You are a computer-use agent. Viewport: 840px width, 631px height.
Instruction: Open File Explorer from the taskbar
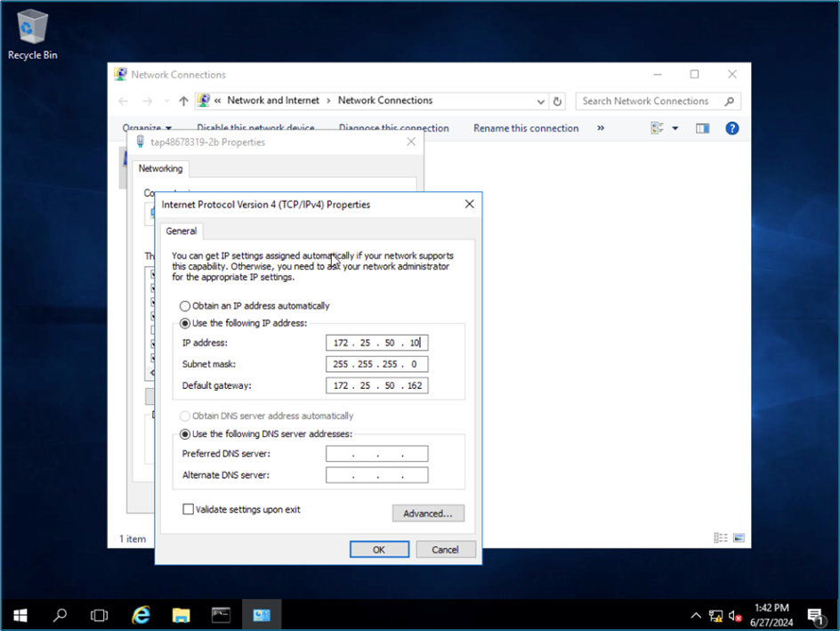pyautogui.click(x=181, y=615)
